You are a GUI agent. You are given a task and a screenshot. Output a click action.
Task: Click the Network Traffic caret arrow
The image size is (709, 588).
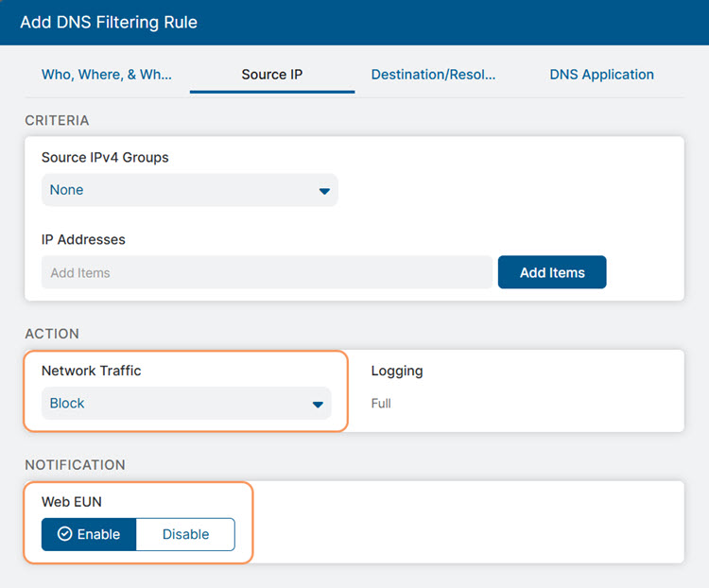pos(318,405)
